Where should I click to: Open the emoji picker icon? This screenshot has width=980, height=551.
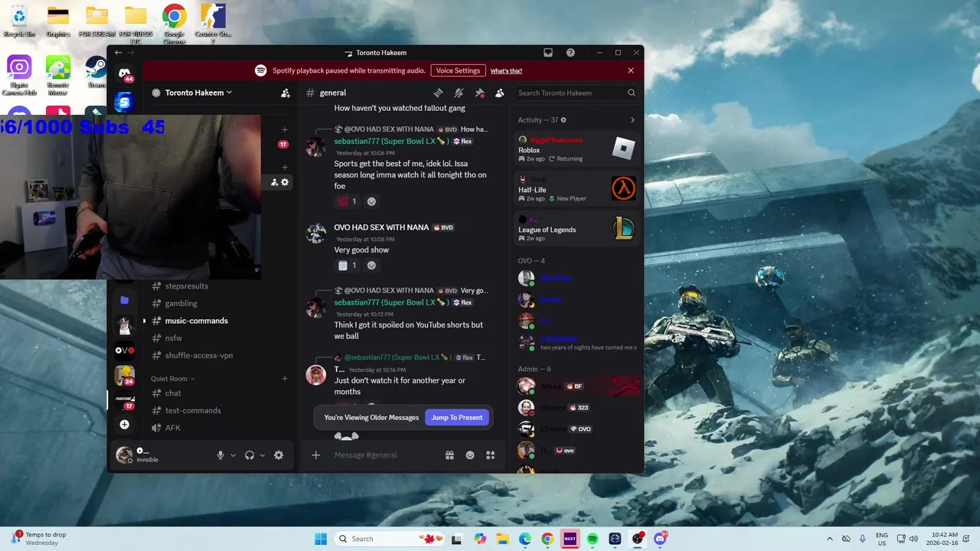point(470,455)
